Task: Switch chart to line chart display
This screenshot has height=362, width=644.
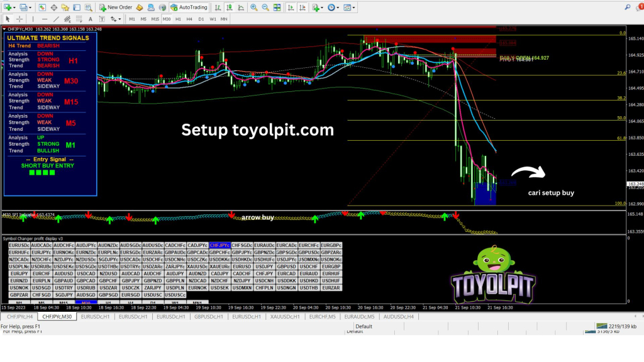Action: pyautogui.click(x=240, y=8)
